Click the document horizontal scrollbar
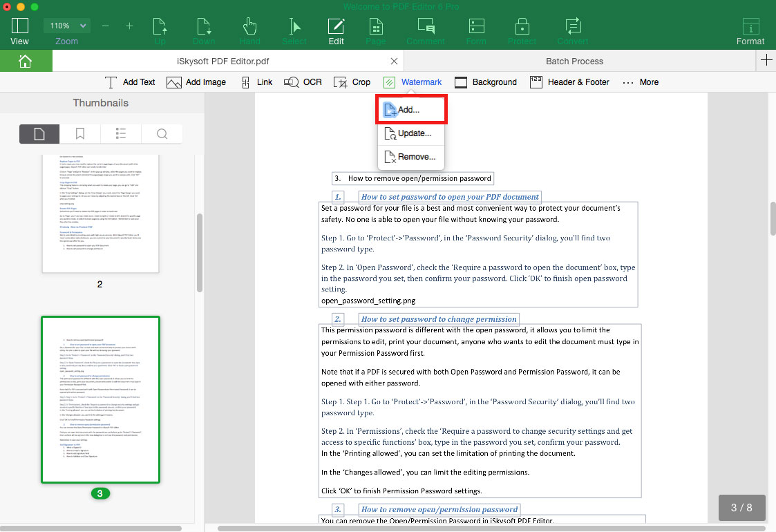 pyautogui.click(x=493, y=529)
